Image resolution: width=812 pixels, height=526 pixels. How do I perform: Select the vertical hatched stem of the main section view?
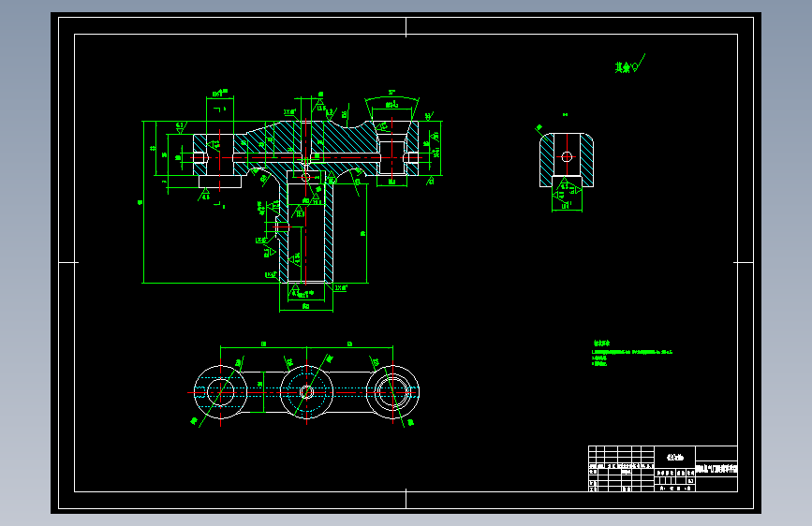[x=306, y=232]
